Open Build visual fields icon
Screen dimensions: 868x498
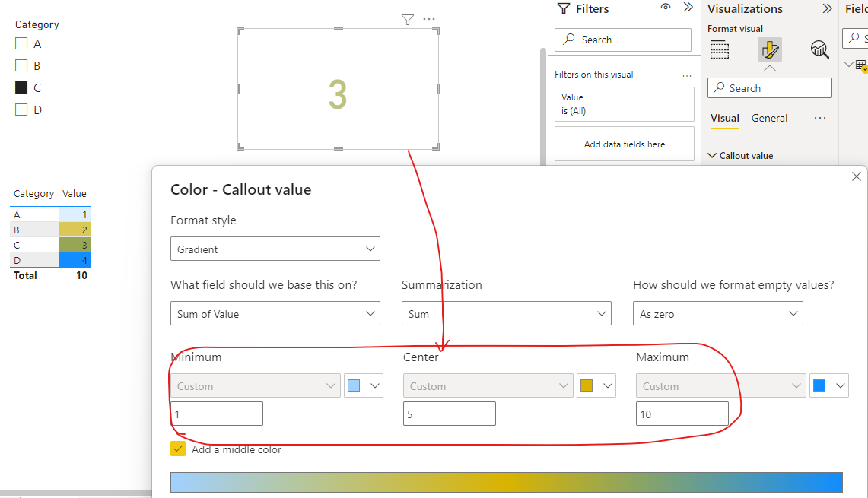click(719, 50)
